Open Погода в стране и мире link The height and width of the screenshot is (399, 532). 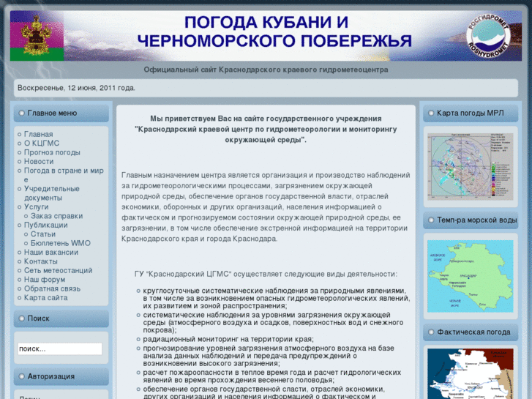pos(64,175)
